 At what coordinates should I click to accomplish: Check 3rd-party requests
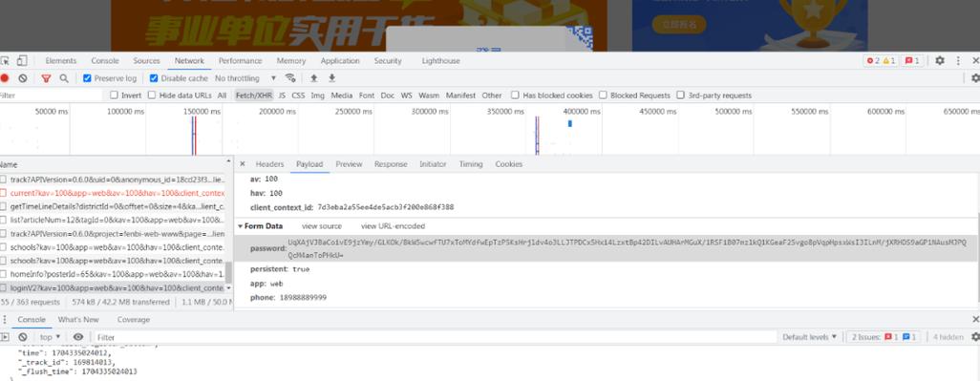coord(681,95)
